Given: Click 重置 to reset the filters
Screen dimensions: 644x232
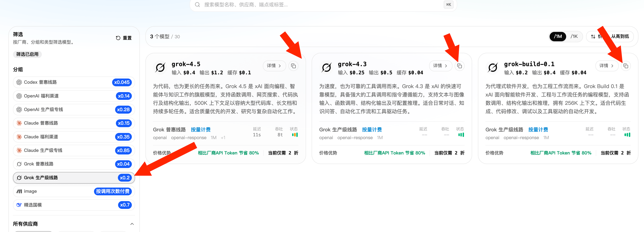Looking at the screenshot, I should pos(124,38).
